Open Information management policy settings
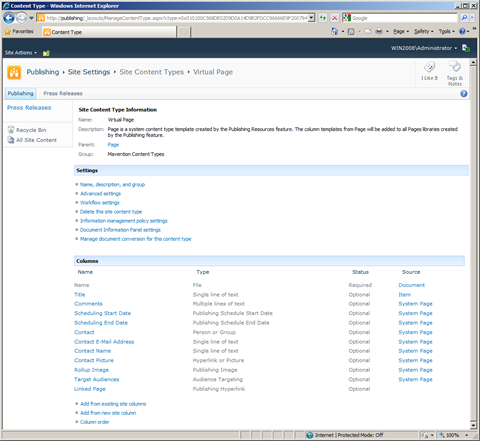 [x=124, y=221]
